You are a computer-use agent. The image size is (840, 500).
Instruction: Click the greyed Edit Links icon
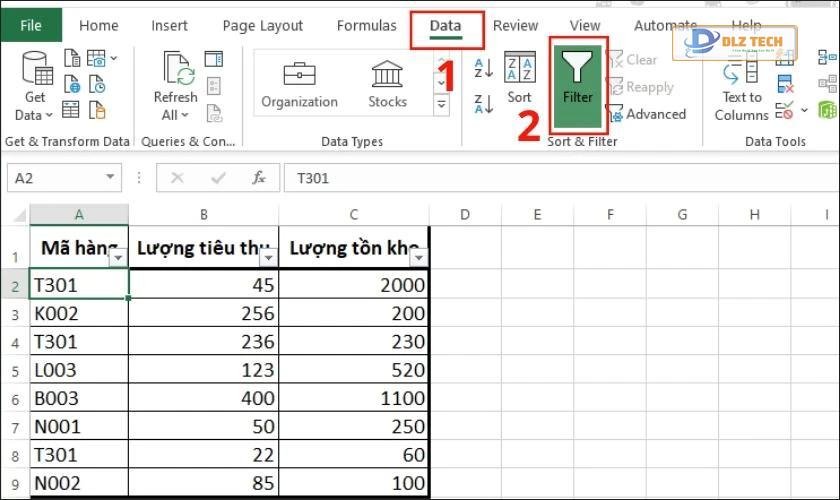214,113
